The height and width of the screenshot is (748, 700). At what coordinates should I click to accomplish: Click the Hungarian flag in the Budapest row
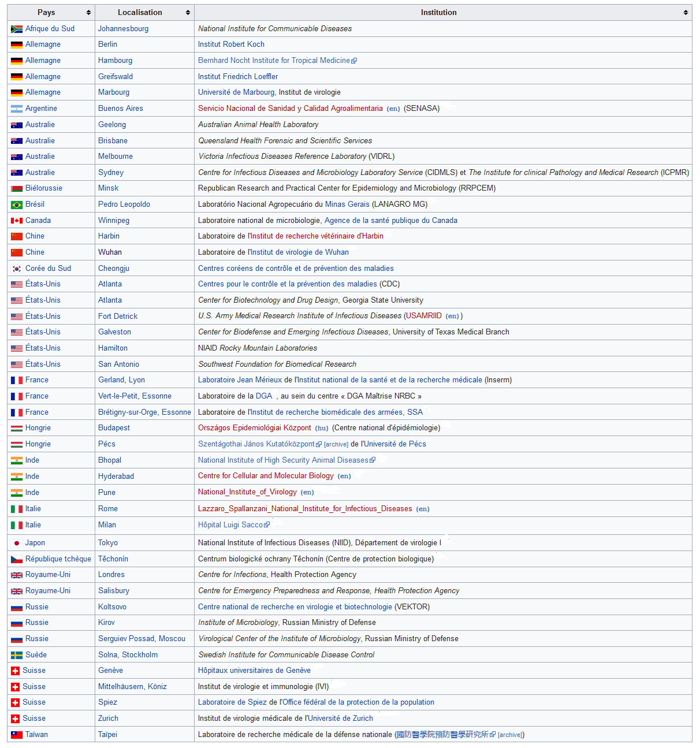click(x=17, y=428)
